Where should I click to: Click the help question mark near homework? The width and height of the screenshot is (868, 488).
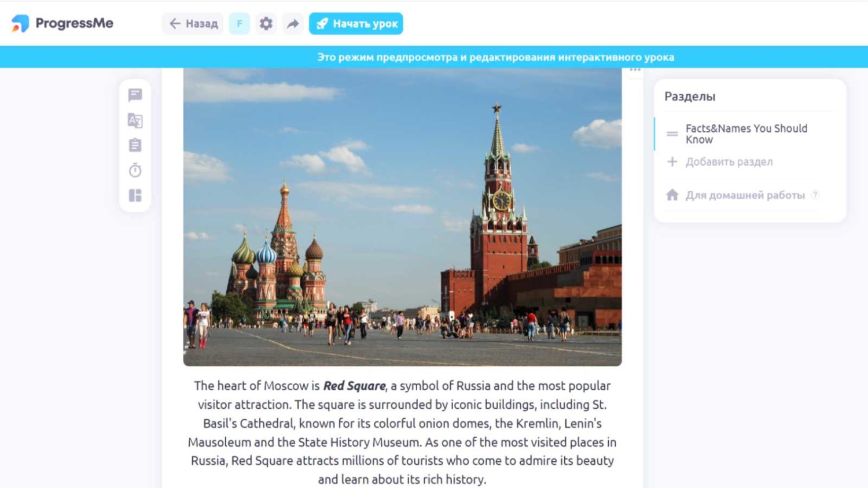point(815,195)
